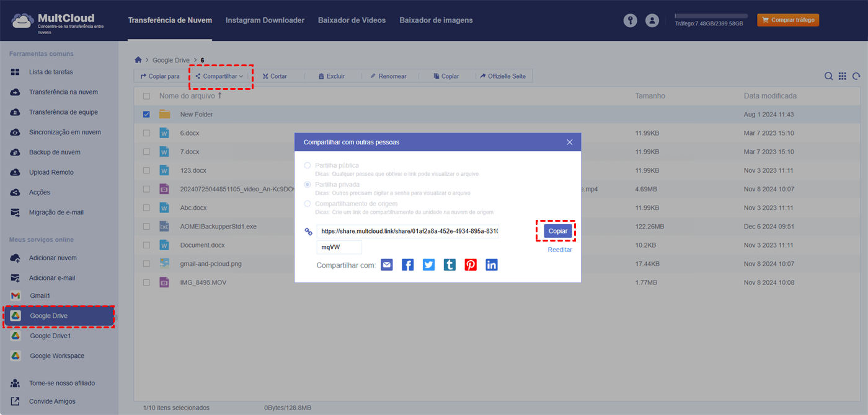Check the 6.docx checkbox
Viewport: 868px width, 415px height.
pyautogui.click(x=146, y=133)
